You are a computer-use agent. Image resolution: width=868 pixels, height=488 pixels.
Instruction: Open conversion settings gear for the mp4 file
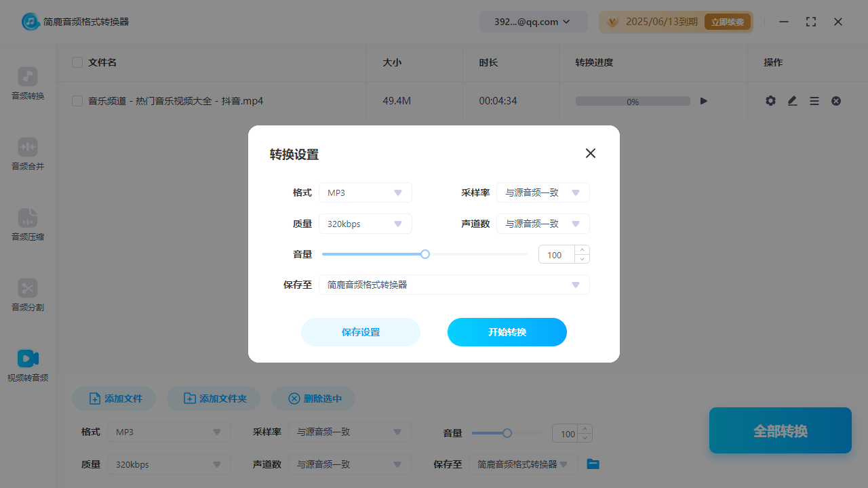(770, 100)
